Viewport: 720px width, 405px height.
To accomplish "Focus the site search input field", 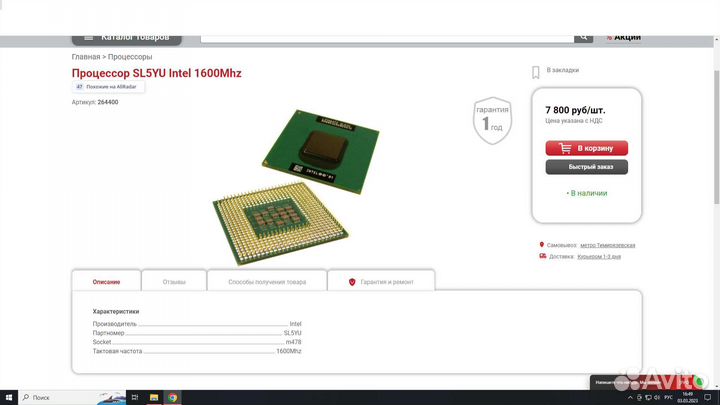I will (387, 39).
